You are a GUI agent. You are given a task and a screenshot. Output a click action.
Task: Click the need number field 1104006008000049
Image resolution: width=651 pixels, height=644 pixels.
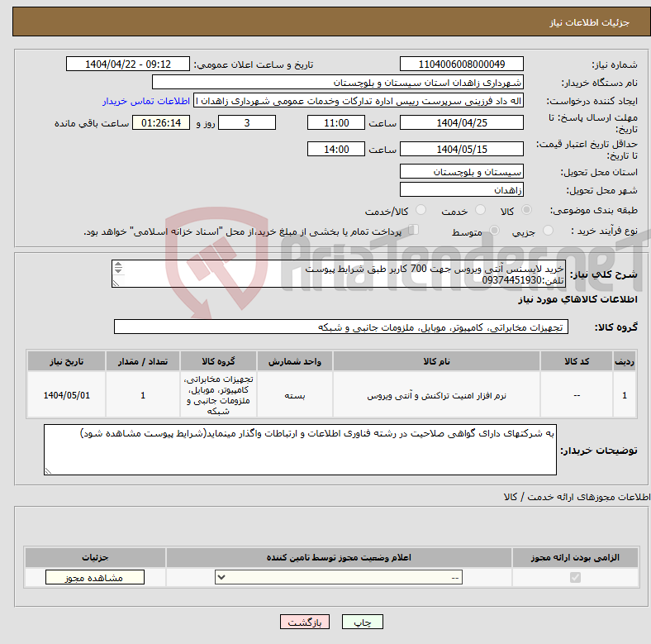[461, 64]
